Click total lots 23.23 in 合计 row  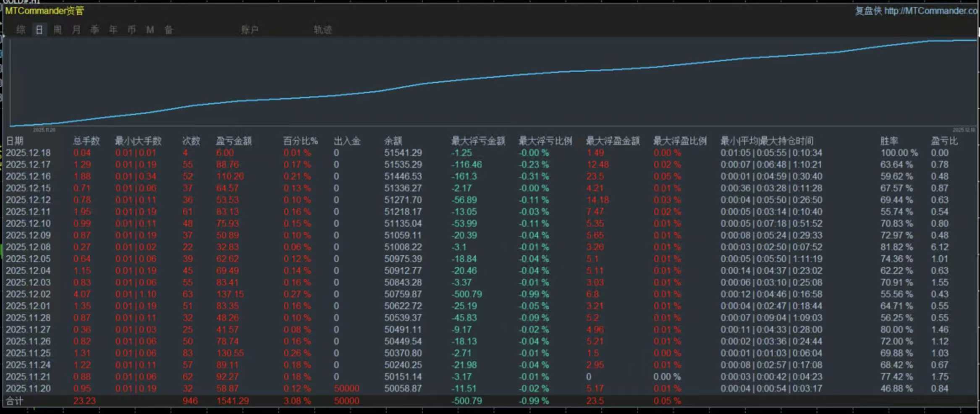(84, 401)
